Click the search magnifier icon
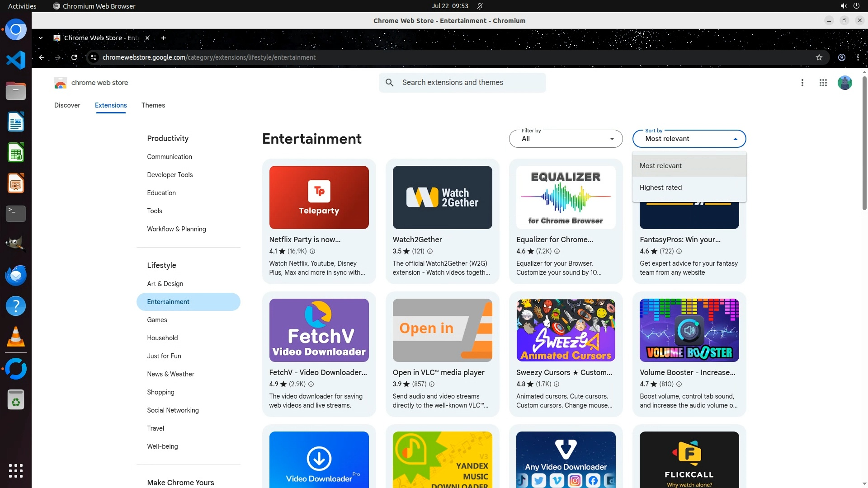This screenshot has height=488, width=868. (389, 83)
